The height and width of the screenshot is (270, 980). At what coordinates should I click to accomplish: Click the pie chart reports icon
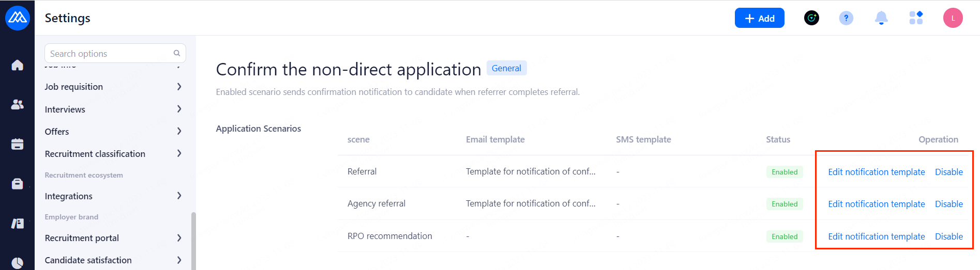(x=17, y=263)
